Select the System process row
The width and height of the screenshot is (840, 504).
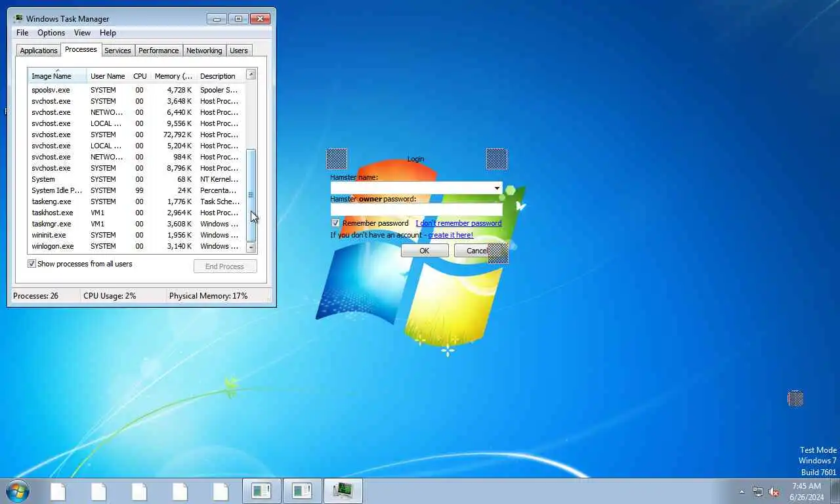pos(136,179)
